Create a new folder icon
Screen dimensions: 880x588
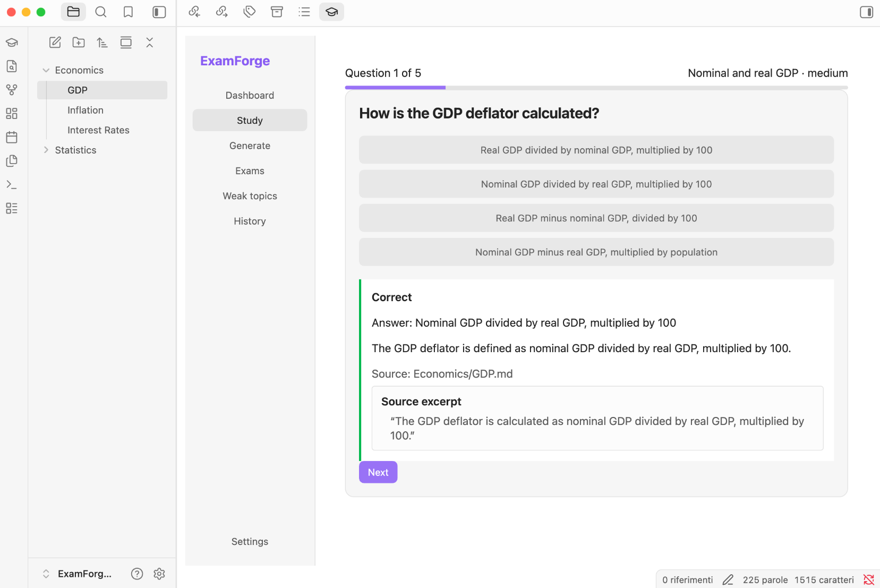79,42
